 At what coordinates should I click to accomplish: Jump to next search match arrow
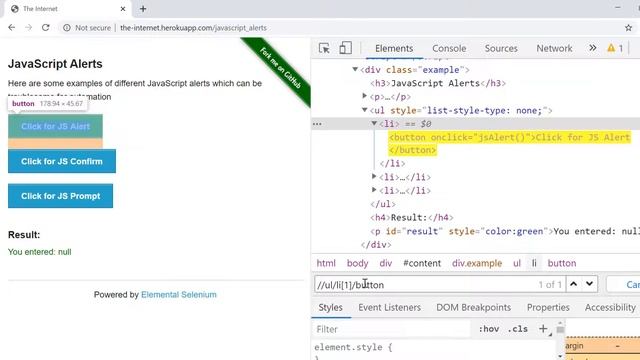(x=589, y=284)
